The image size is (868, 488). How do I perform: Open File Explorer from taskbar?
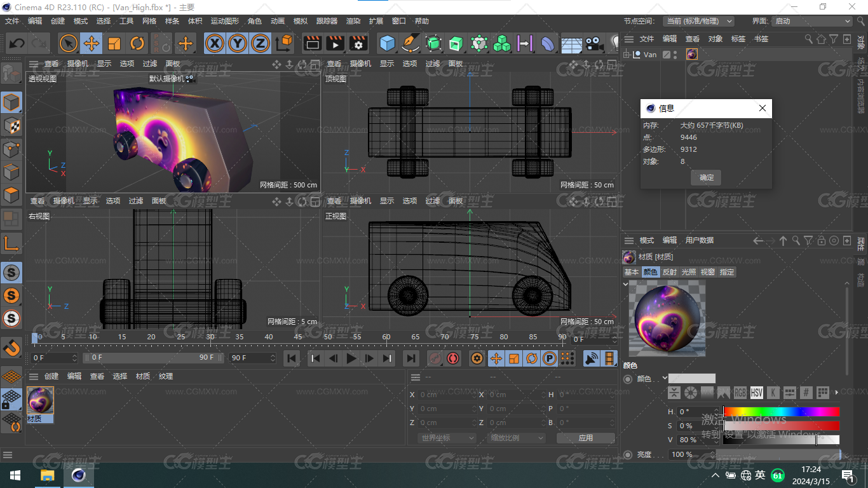click(x=47, y=475)
